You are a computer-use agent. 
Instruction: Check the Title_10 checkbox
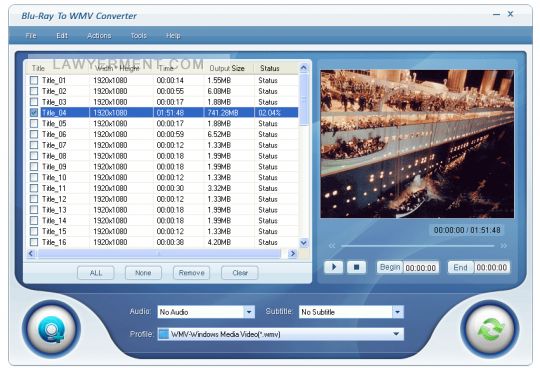pos(34,177)
